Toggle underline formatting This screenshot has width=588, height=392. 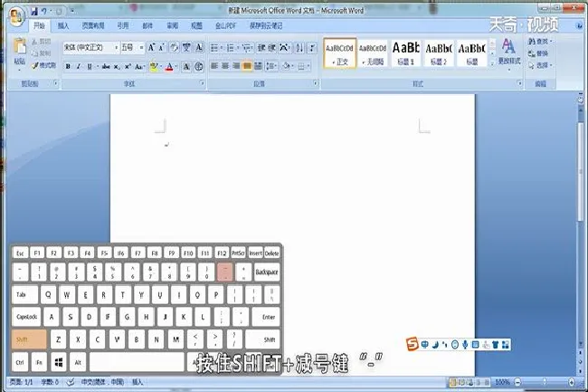point(90,67)
